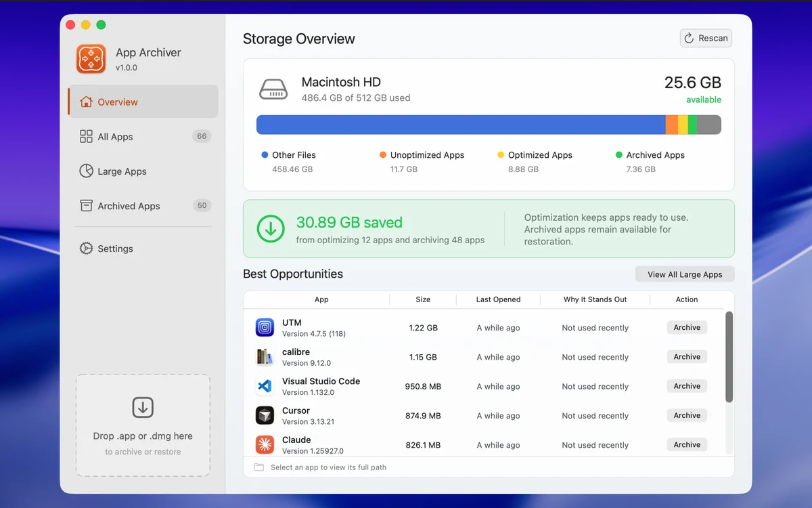Click the Best Opportunities table scrollbar
Viewport: 812px width, 508px height.
[x=729, y=357]
